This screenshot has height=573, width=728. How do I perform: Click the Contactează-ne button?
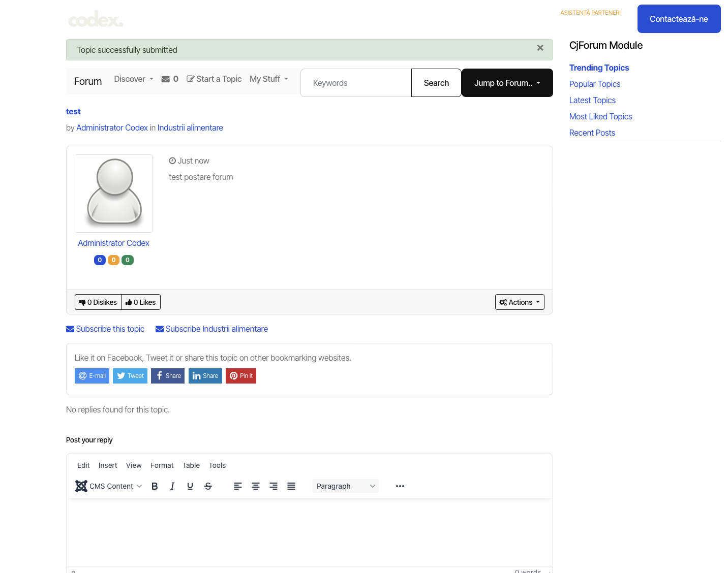[x=679, y=19]
